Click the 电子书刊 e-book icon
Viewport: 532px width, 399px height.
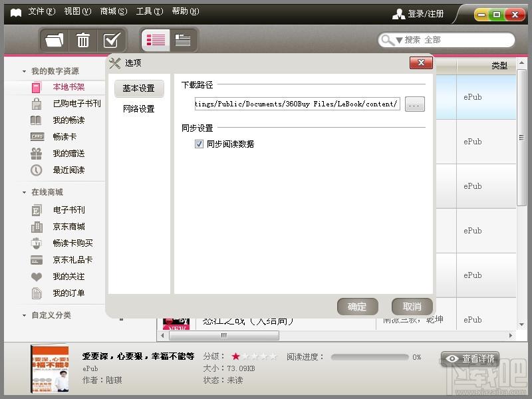pos(37,210)
